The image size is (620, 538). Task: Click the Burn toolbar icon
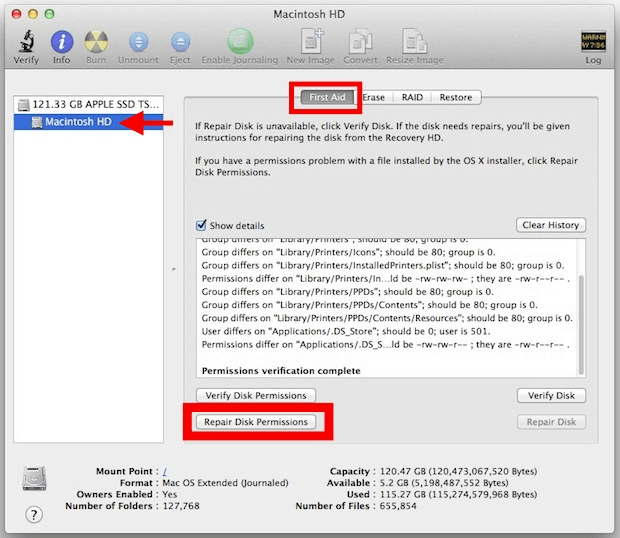pyautogui.click(x=96, y=42)
